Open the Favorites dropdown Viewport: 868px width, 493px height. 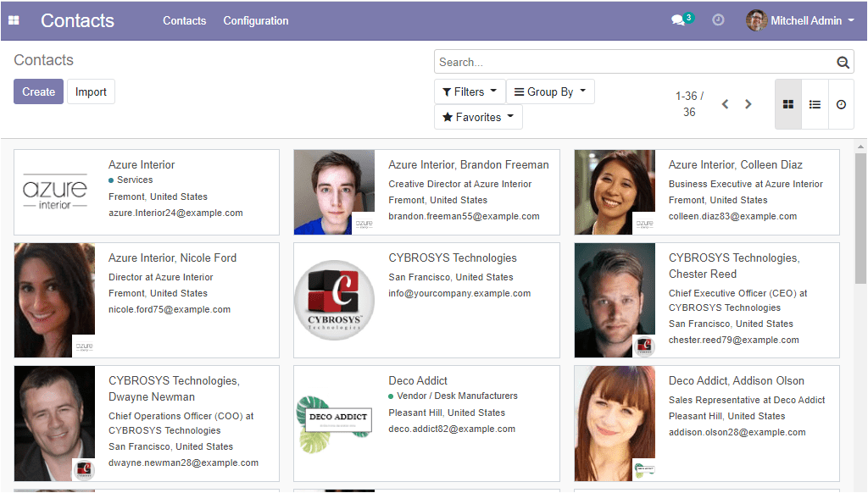pos(478,117)
